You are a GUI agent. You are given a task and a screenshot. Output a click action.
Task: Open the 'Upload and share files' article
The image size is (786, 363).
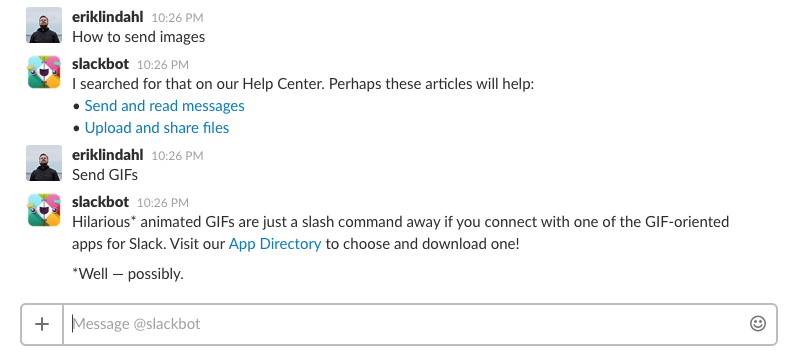tap(157, 128)
